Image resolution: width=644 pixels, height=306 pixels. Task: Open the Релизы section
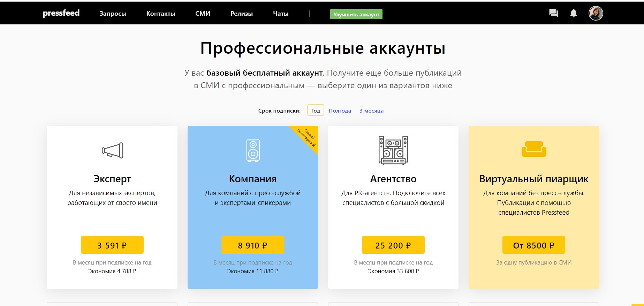(x=241, y=14)
